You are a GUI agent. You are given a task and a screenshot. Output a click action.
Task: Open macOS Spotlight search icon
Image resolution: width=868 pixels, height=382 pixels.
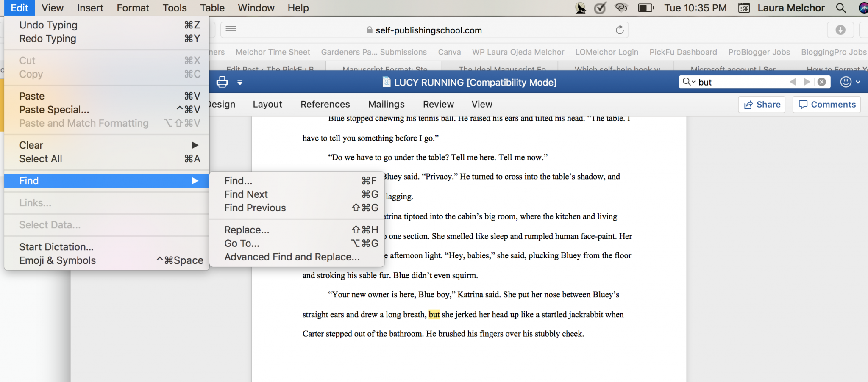841,8
